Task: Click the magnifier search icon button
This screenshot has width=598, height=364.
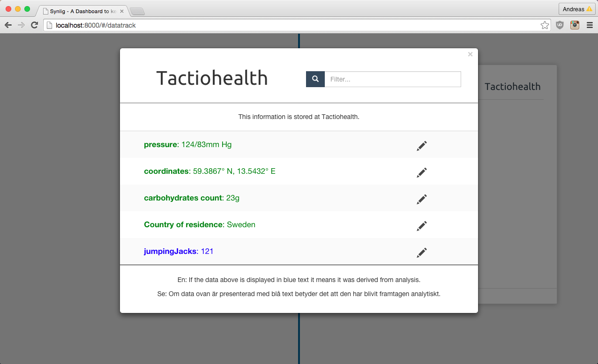Action: pos(315,79)
